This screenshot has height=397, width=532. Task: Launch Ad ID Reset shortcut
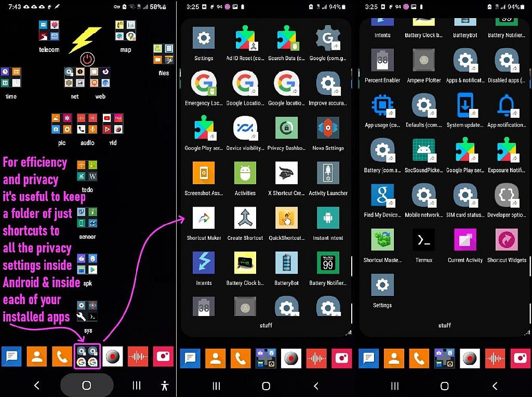click(x=245, y=38)
